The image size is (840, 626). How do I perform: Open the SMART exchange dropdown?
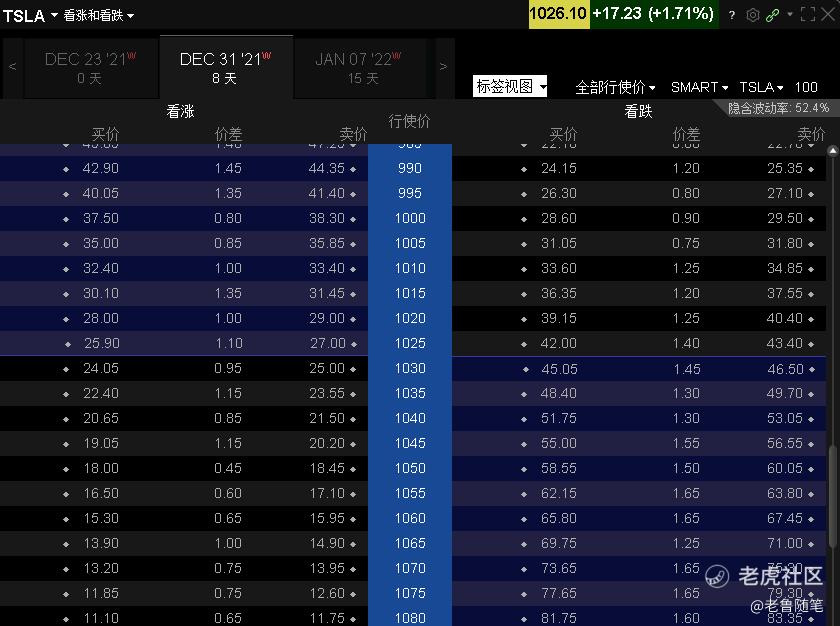click(x=699, y=87)
